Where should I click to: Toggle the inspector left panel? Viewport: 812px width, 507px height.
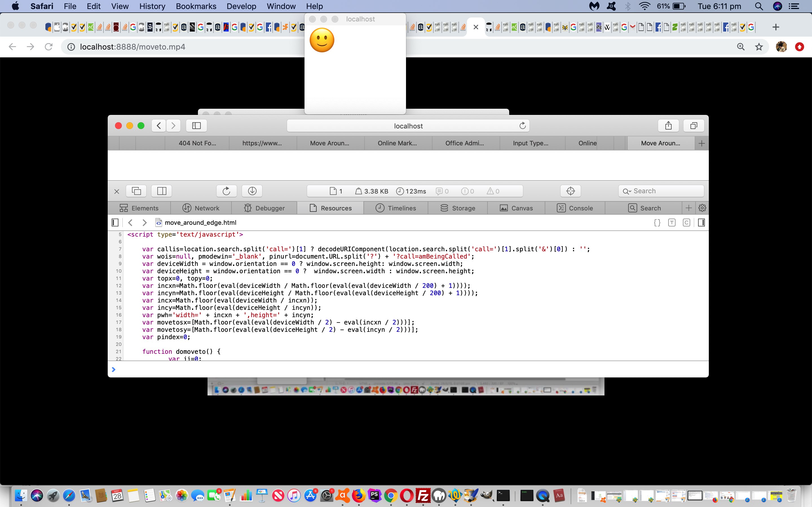pyautogui.click(x=114, y=223)
